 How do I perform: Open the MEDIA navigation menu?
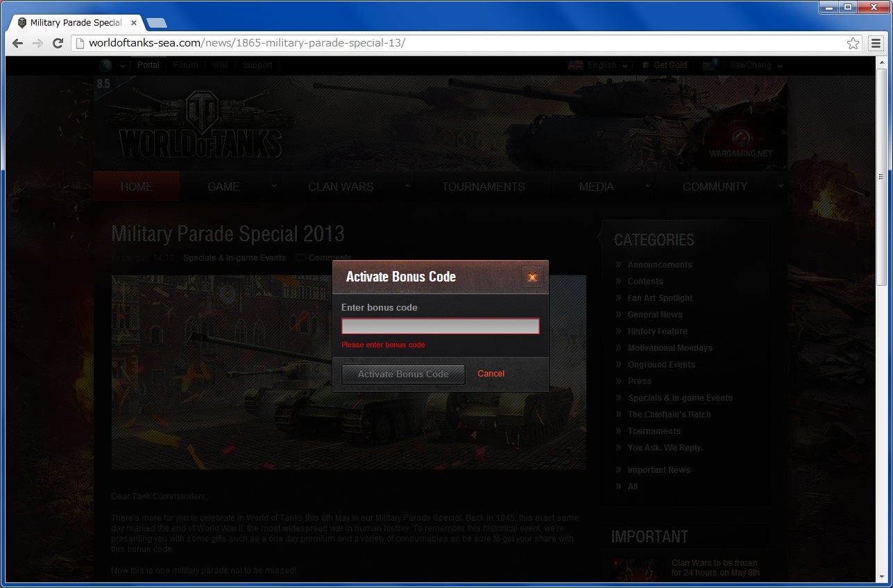point(596,187)
